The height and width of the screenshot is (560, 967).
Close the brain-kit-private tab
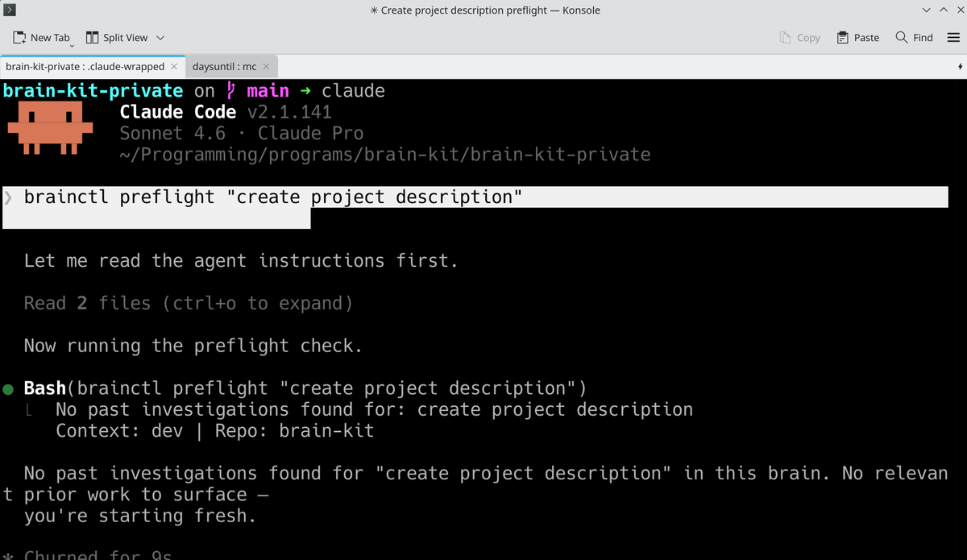click(173, 66)
